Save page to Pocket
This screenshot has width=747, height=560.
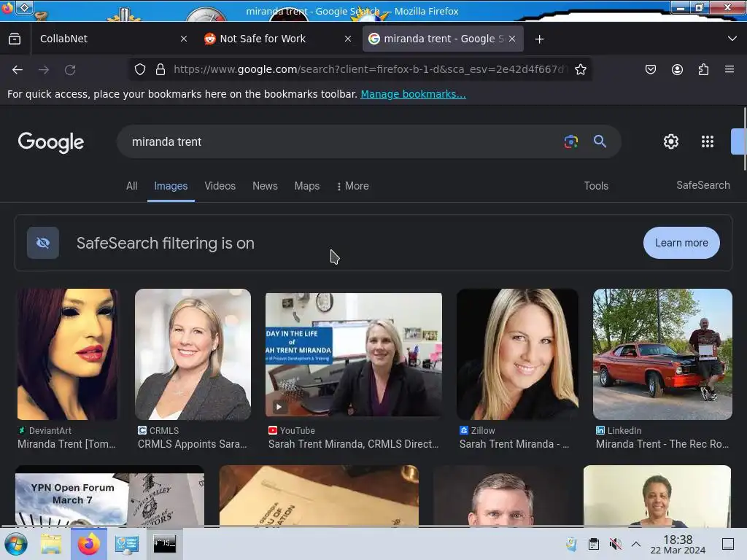(650, 69)
